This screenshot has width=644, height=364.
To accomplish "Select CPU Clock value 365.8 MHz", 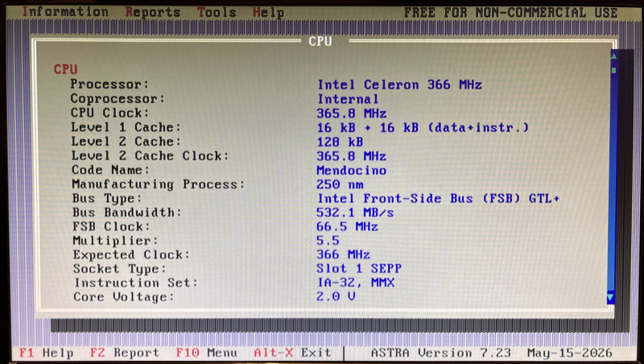I will point(352,114).
